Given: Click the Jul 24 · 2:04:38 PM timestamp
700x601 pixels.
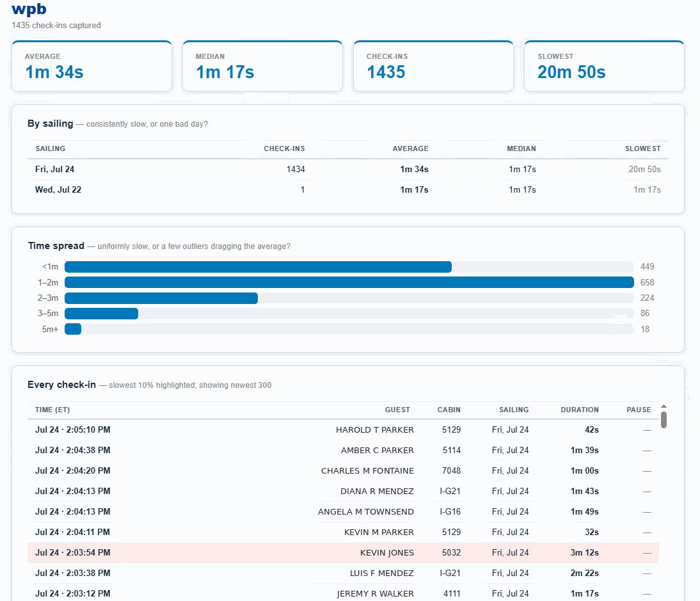Looking at the screenshot, I should [x=73, y=451].
